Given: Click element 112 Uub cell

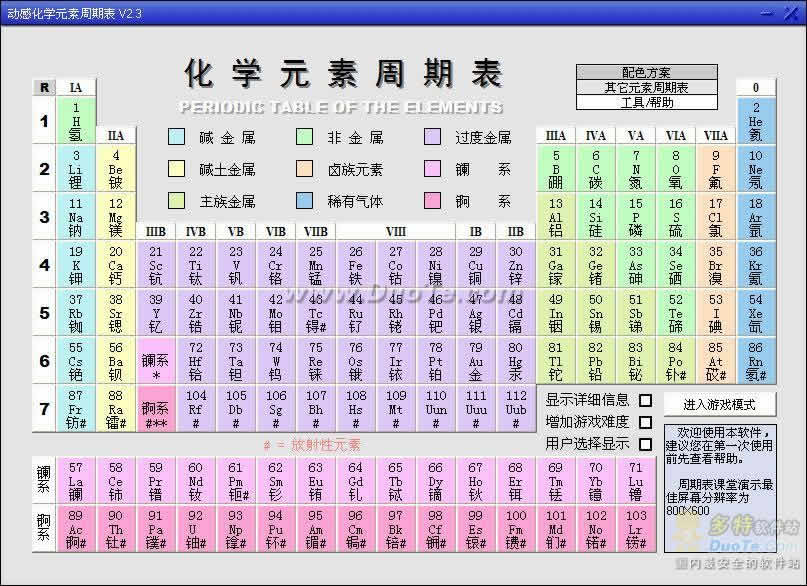Looking at the screenshot, I should [516, 409].
